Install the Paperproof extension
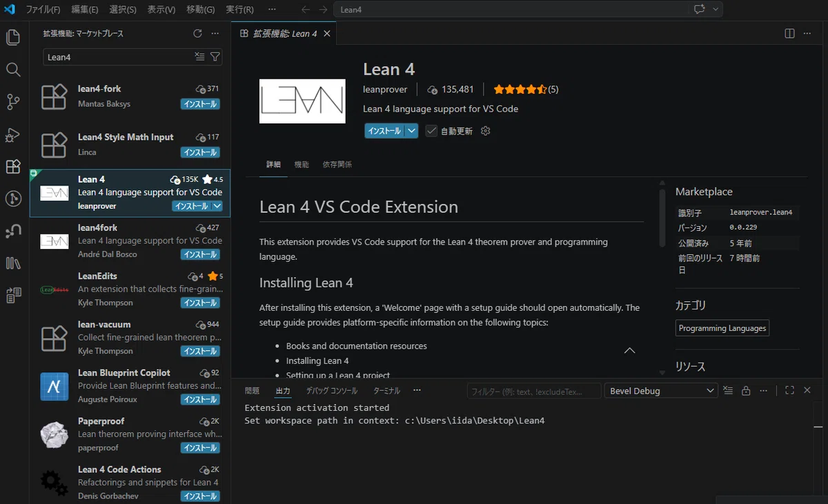Screen dimensions: 828x504 [x=200, y=447]
